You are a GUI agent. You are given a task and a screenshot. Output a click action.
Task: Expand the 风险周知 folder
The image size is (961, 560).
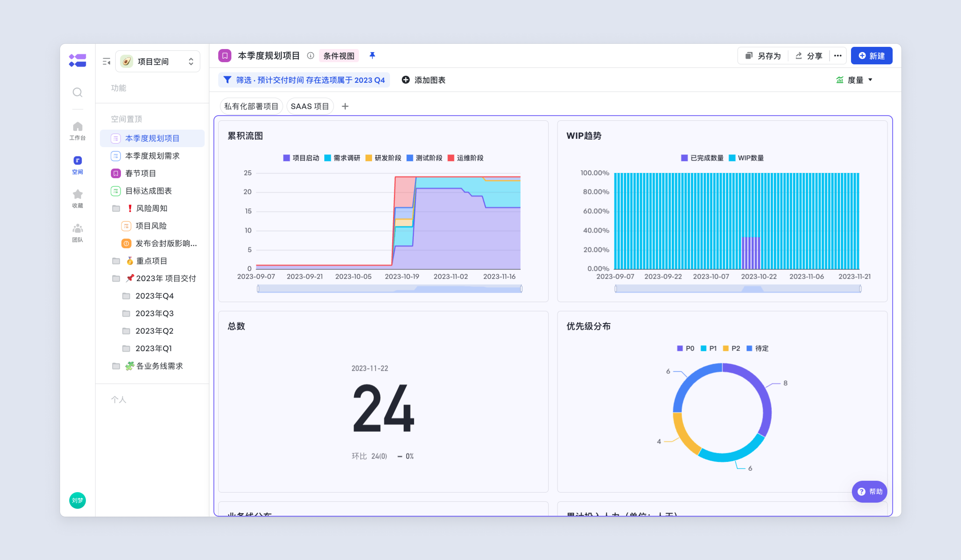click(116, 208)
